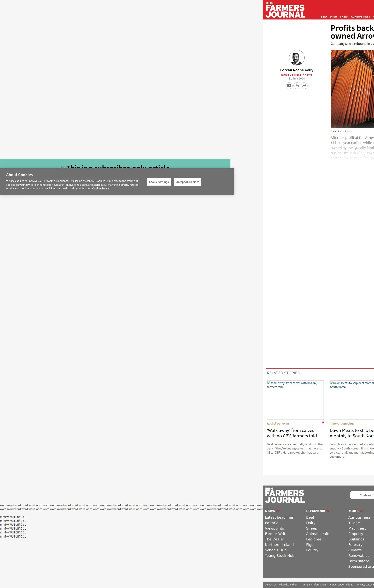Click the red chevrons beside LIVESTOCK
This screenshot has width=374, height=588.
[328, 511]
